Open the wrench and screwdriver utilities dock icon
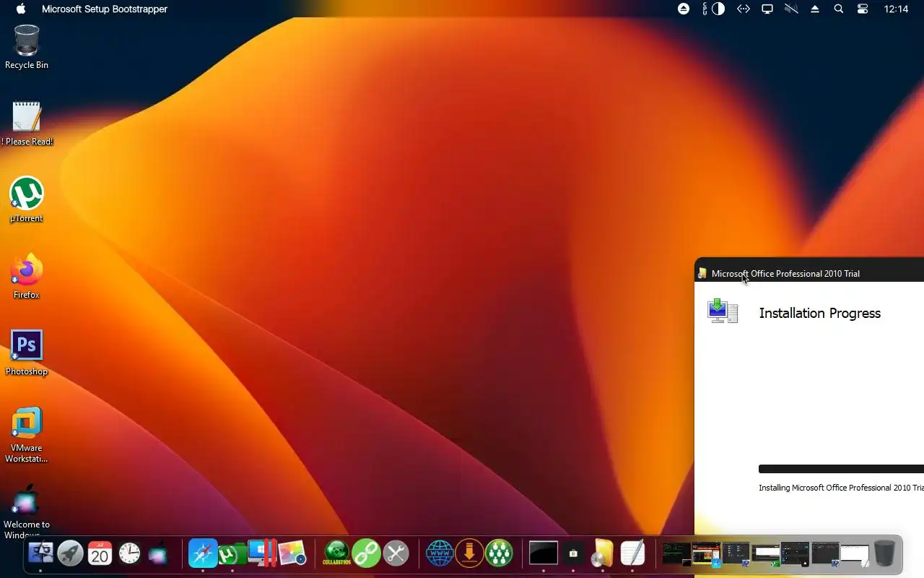 396,553
